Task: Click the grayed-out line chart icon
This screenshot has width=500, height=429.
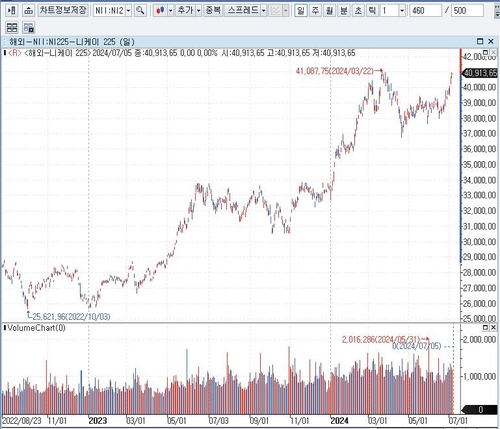Action: tap(275, 11)
